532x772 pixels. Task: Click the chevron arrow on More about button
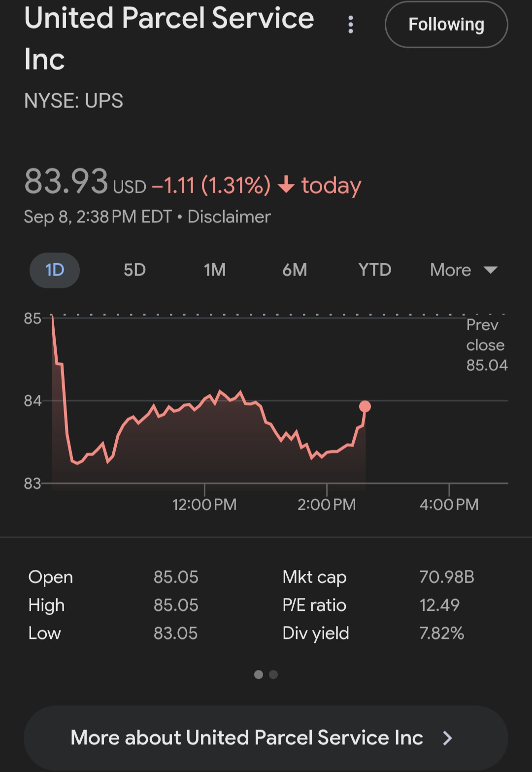447,738
